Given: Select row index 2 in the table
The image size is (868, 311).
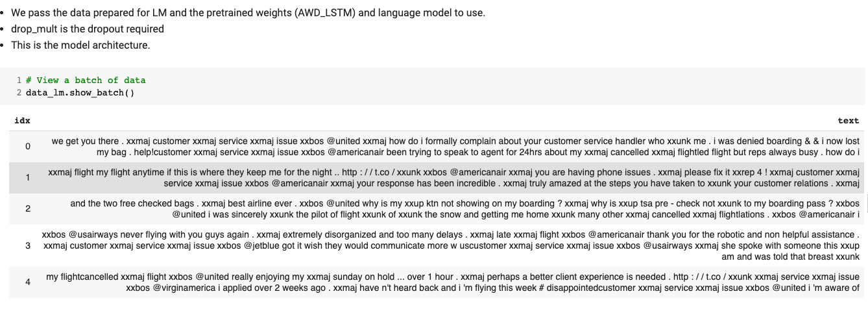Looking at the screenshot, I should [28, 208].
